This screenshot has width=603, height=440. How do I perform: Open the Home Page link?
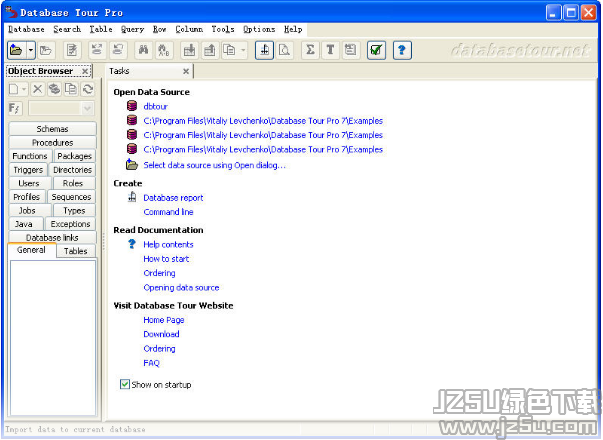coord(164,320)
